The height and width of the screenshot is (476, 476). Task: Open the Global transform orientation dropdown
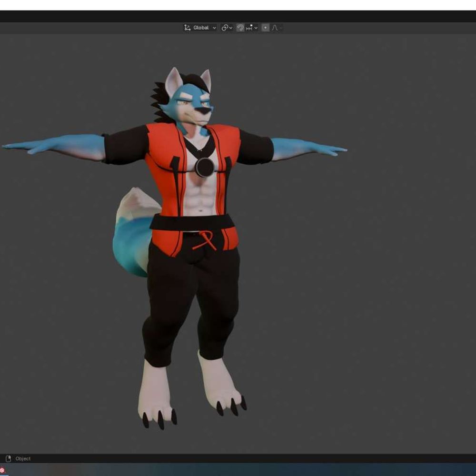coord(200,28)
